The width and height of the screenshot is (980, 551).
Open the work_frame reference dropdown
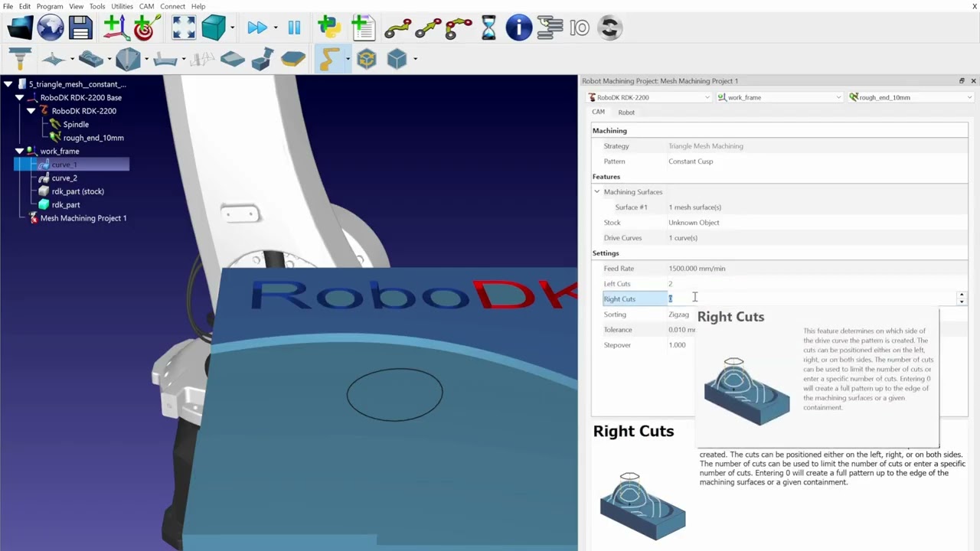(x=780, y=97)
